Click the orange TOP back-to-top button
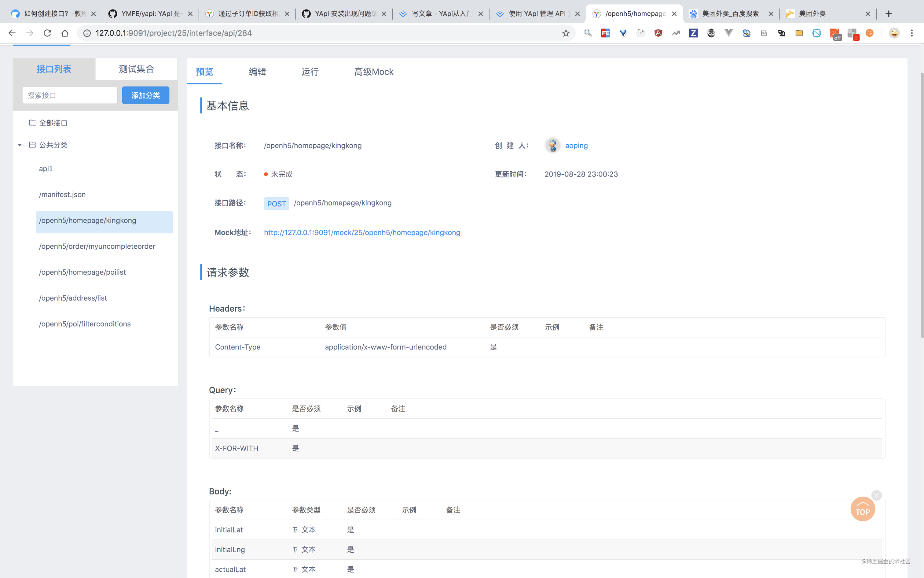 pyautogui.click(x=863, y=509)
